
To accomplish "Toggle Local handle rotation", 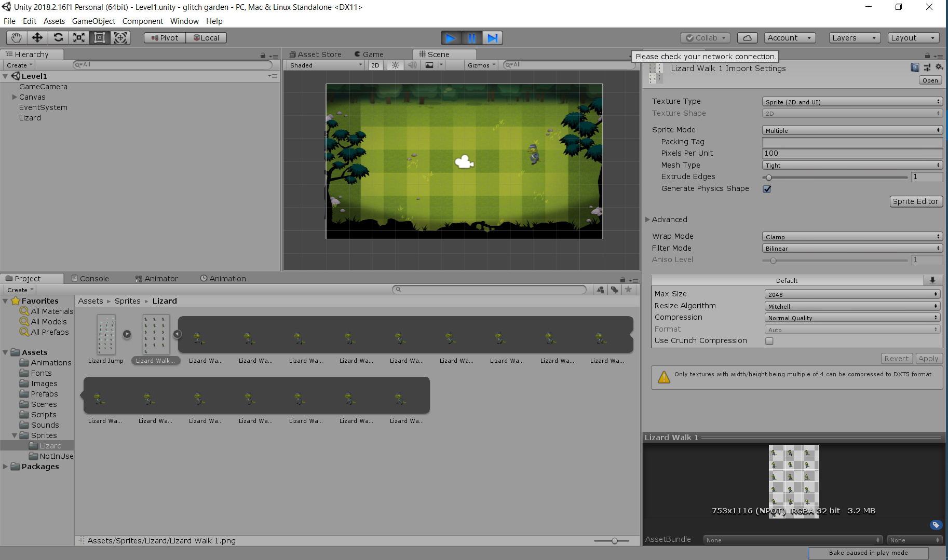I will pos(206,38).
